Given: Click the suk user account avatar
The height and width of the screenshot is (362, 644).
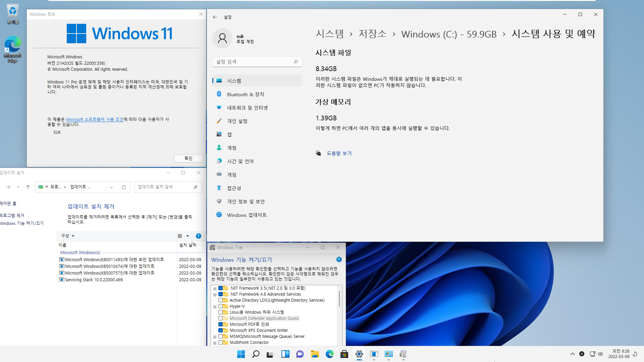Looking at the screenshot, I should [222, 38].
